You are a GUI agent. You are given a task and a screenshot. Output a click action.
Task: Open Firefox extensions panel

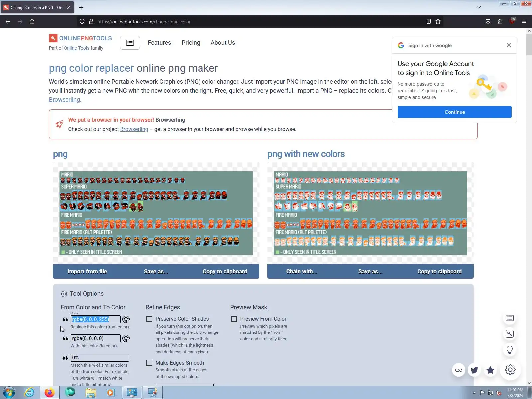pos(500,22)
